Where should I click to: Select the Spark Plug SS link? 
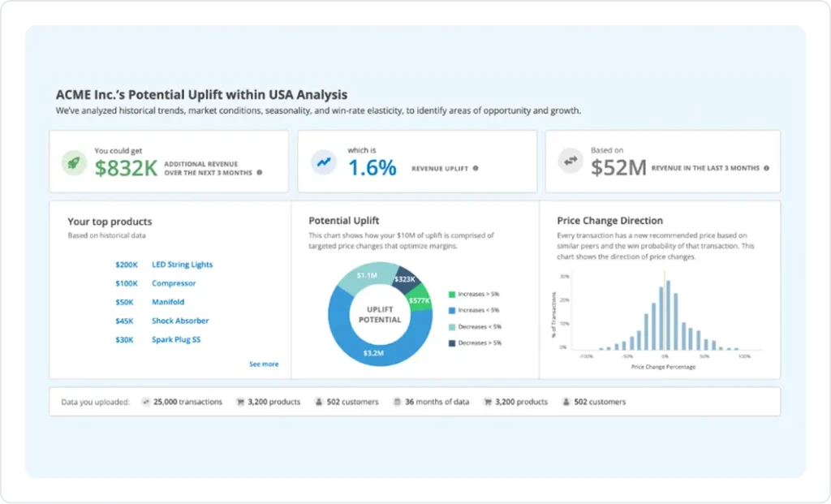tap(176, 339)
